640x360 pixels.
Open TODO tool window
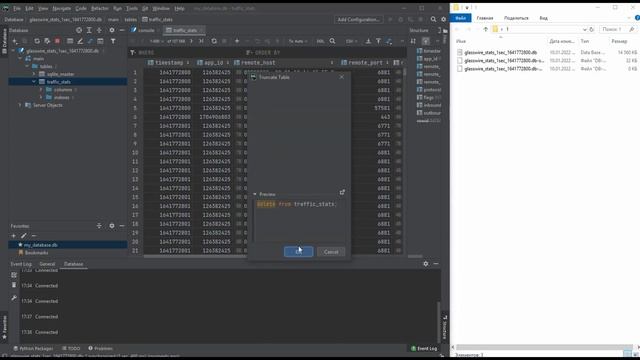click(x=71, y=349)
